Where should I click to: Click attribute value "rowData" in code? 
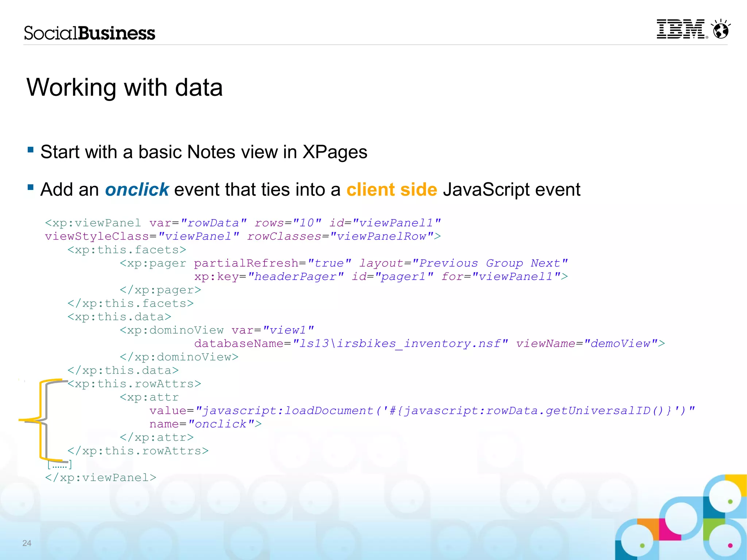(x=214, y=223)
